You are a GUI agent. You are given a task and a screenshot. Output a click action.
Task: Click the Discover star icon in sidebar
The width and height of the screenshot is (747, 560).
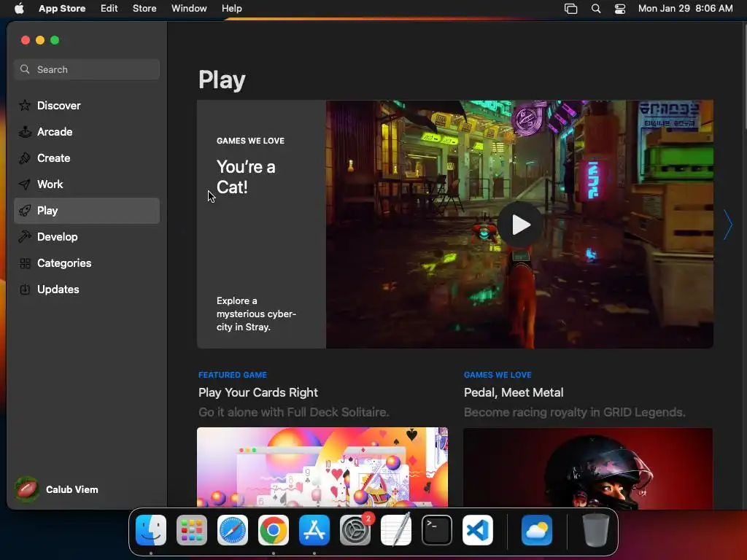pos(25,105)
